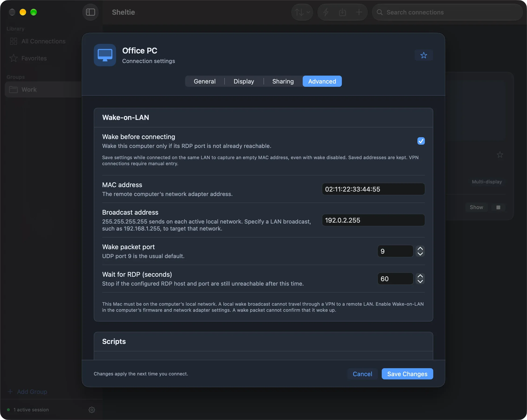Click the import connection icon
527x420 pixels.
click(x=343, y=12)
